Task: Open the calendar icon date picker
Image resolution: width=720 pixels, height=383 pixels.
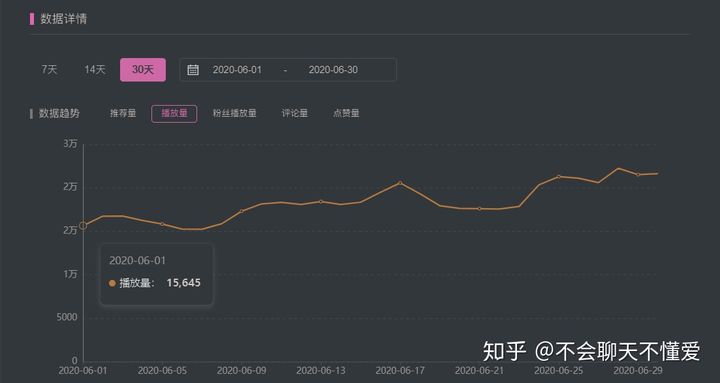Action: [193, 70]
